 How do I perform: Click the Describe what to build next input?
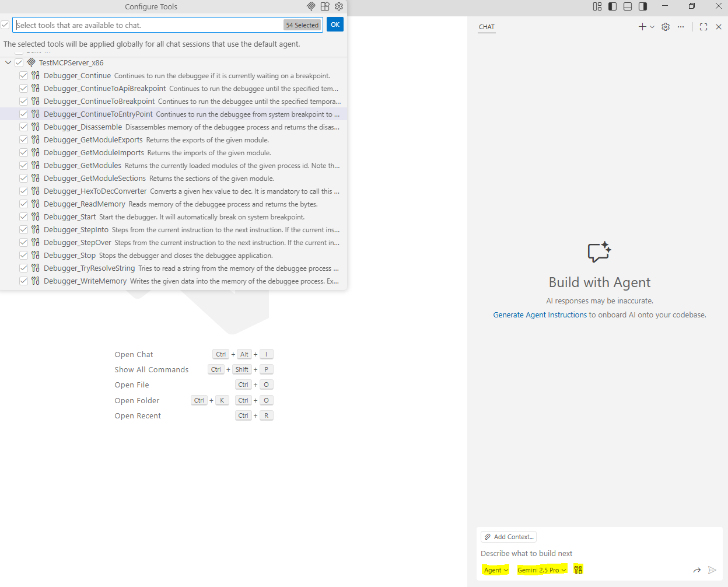coord(599,553)
